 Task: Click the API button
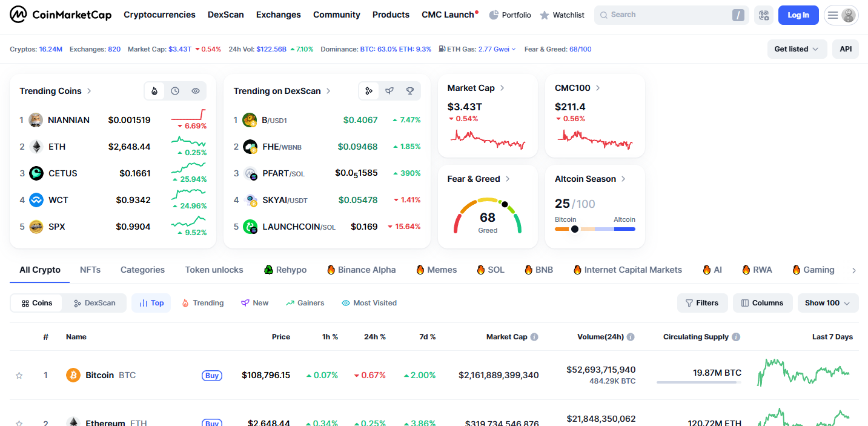[x=846, y=49]
